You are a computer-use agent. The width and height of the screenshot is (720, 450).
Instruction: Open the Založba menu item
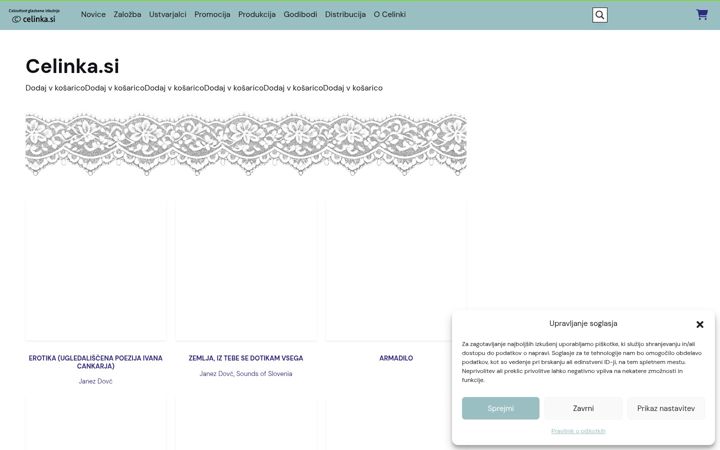[x=127, y=14]
